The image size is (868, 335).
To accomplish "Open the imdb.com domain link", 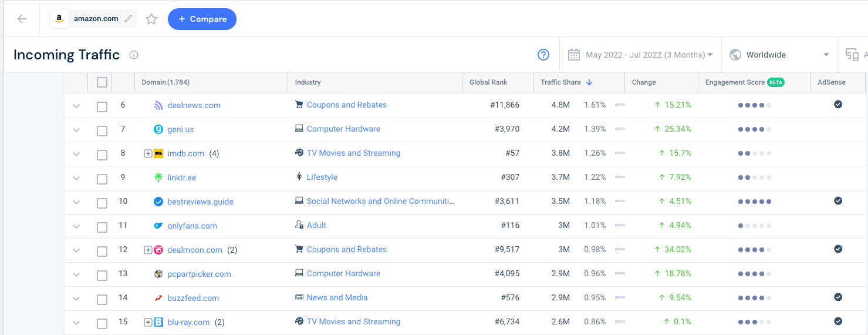I will 186,153.
